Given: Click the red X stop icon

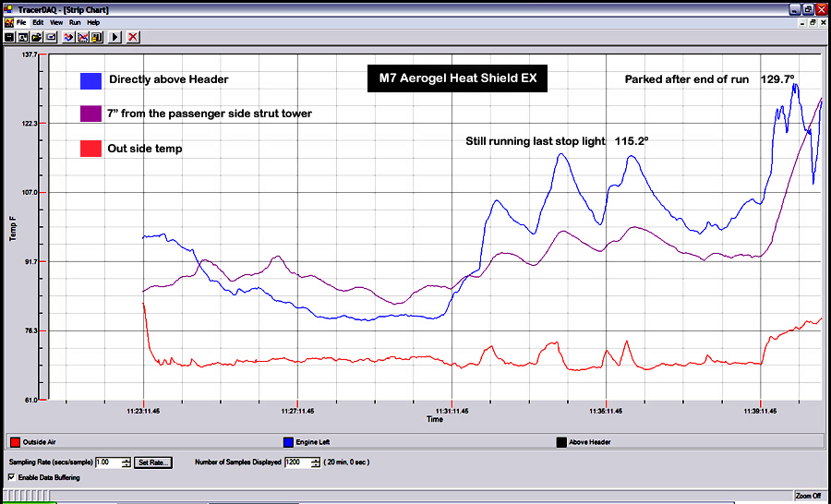Looking at the screenshot, I should point(133,37).
